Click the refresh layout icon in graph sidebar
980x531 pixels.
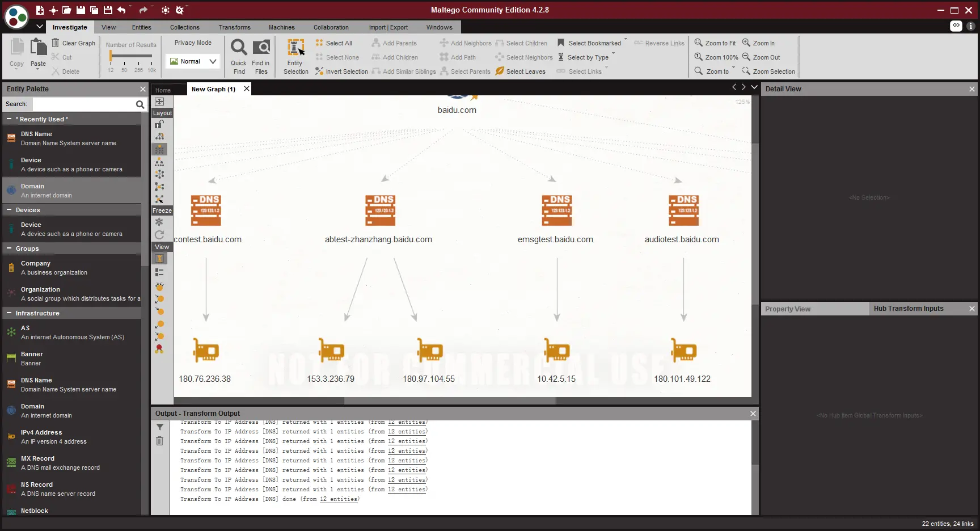tap(159, 235)
